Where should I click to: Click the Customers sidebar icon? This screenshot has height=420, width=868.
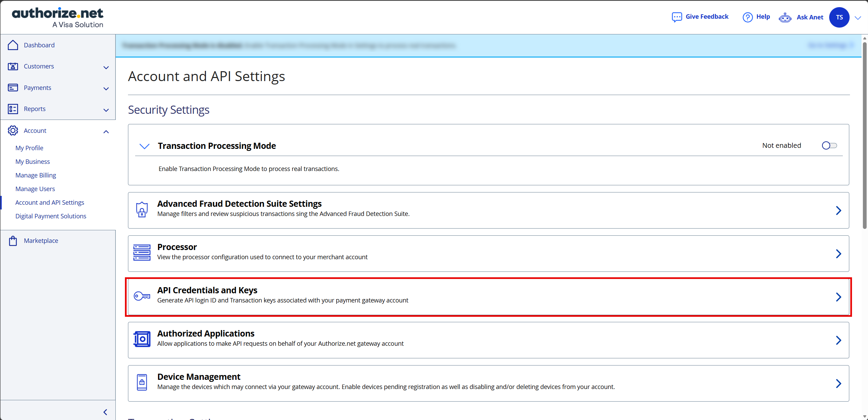coord(13,66)
